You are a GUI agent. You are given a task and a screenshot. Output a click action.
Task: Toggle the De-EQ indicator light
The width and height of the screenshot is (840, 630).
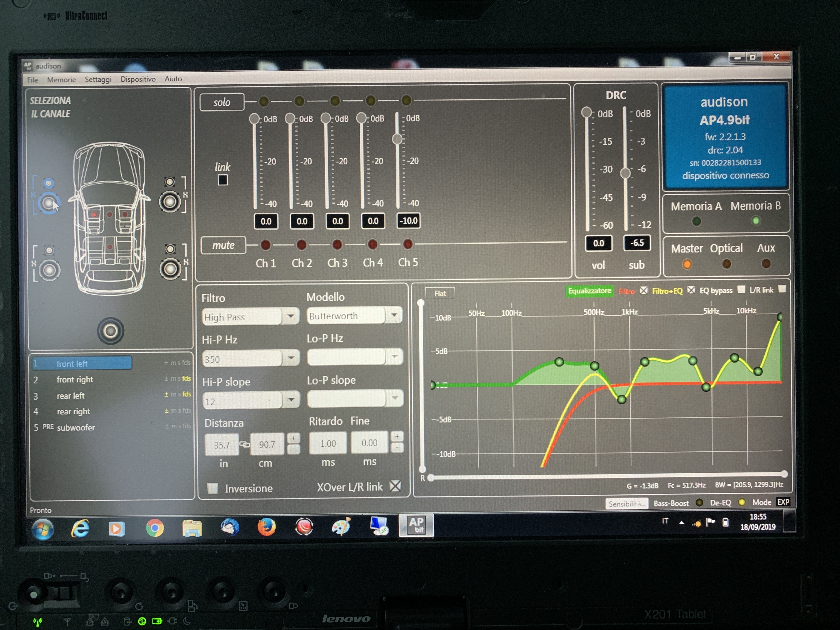(x=741, y=502)
